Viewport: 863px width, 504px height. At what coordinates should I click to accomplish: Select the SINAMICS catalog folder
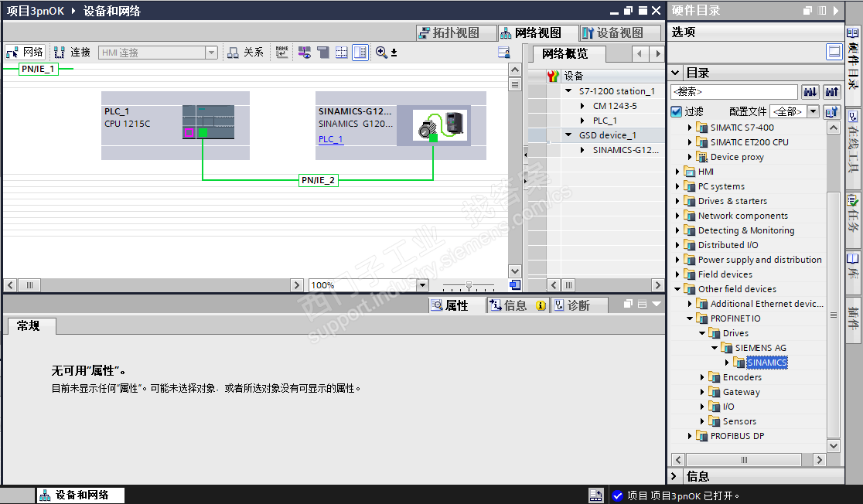766,362
